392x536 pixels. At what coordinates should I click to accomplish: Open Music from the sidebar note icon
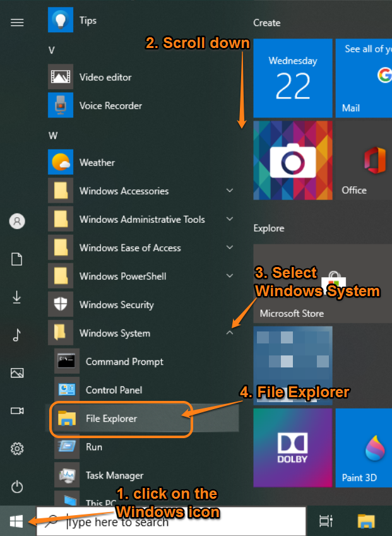[x=17, y=335]
